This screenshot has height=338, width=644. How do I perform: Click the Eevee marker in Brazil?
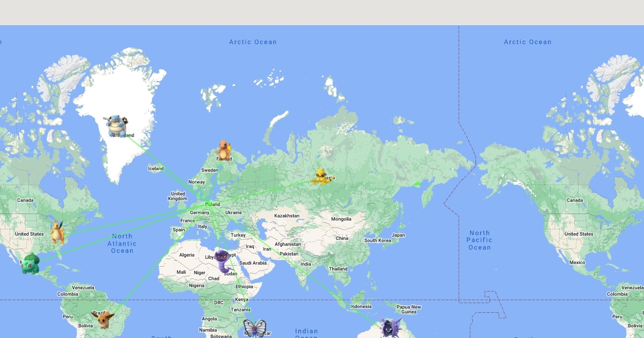(103, 319)
